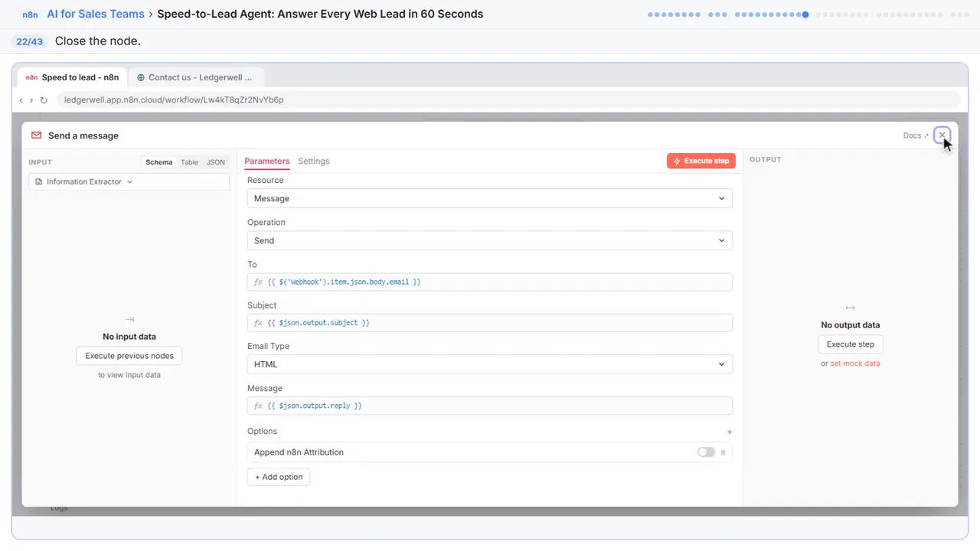980x551 pixels.
Task: Click the fx icon in the Subject field
Action: tap(258, 323)
